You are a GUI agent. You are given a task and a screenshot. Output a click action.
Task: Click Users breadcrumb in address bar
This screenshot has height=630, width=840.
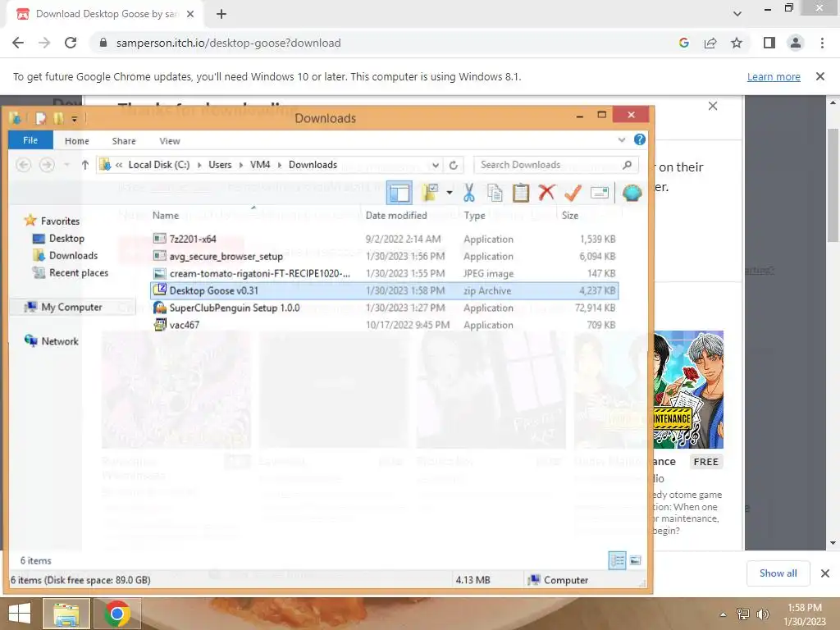220,165
